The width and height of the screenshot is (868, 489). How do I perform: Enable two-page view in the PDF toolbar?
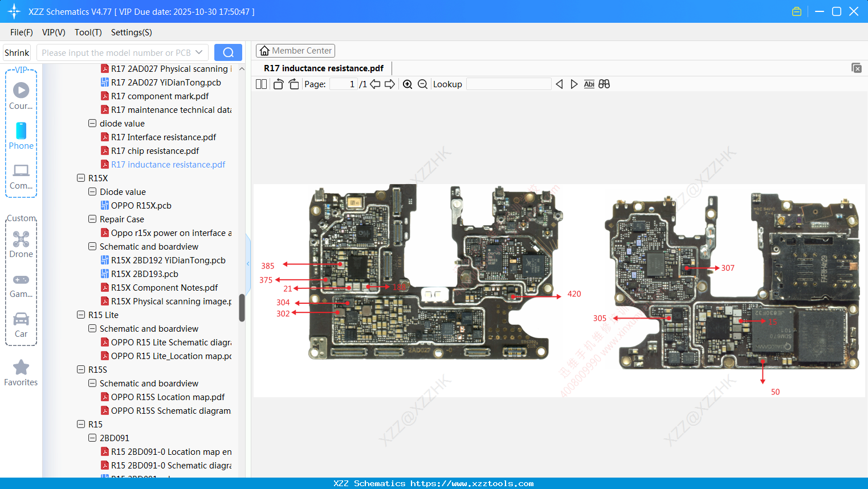261,84
